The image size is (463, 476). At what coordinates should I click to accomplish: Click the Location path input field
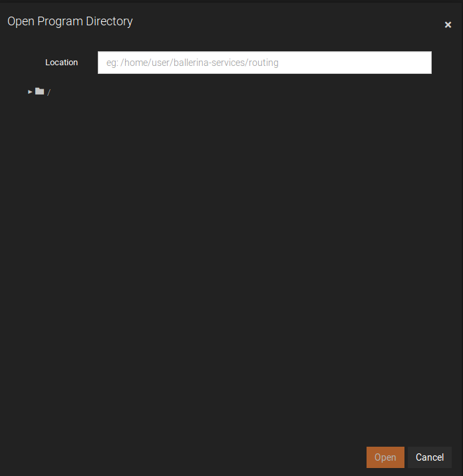pos(265,63)
